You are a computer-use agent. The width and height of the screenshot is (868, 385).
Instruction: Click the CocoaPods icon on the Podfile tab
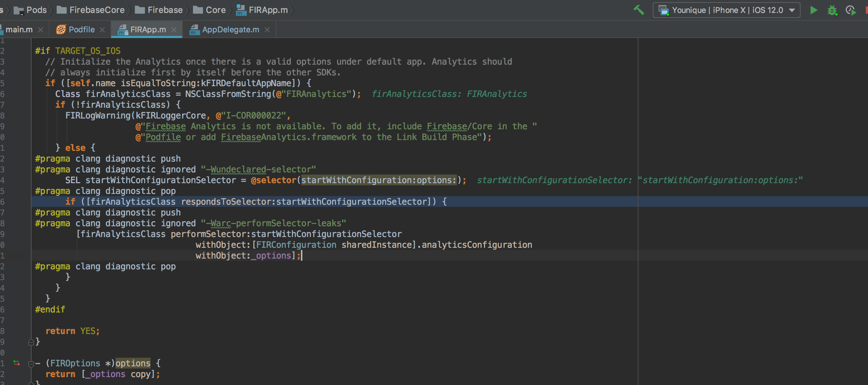(x=62, y=29)
